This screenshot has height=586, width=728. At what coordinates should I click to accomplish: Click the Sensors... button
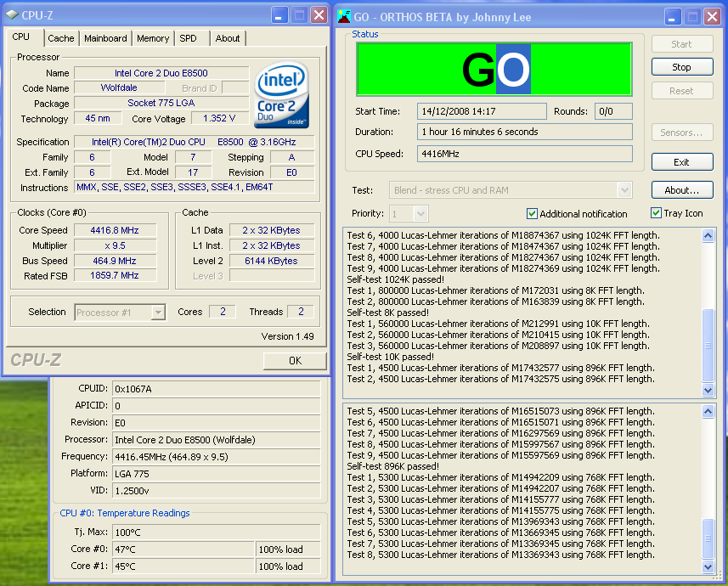coord(682,132)
